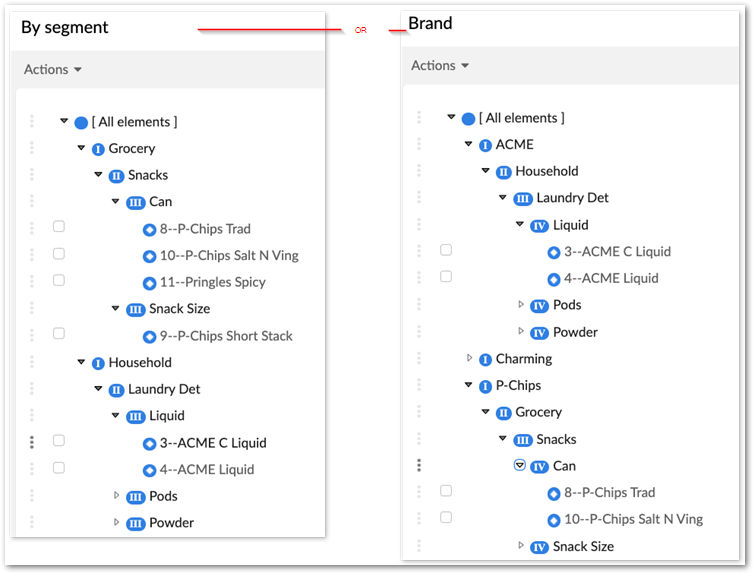Click the level I icon next to Charming
Image resolution: width=754 pixels, height=574 pixels.
(485, 360)
